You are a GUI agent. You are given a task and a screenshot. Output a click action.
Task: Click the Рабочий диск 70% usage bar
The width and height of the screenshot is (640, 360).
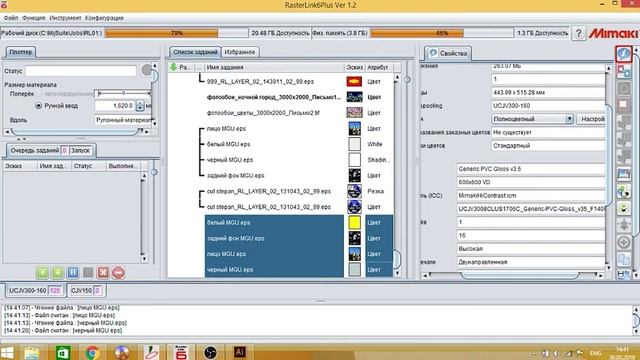[x=176, y=33]
